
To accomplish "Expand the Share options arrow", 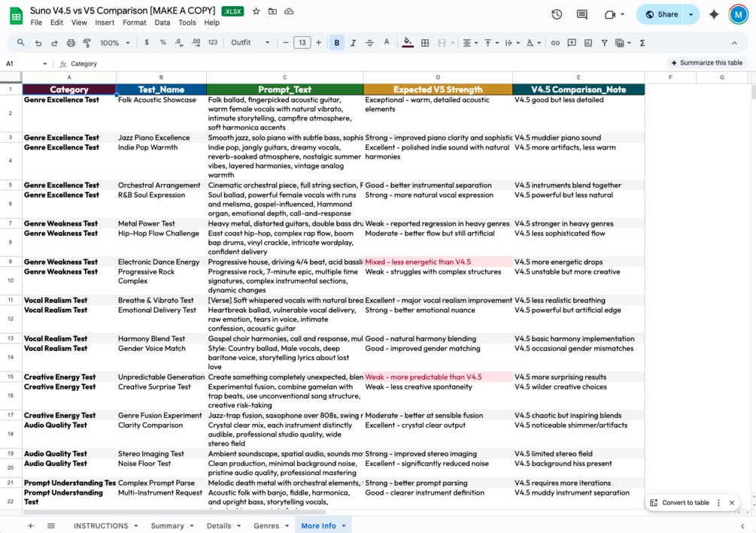I will [x=691, y=14].
